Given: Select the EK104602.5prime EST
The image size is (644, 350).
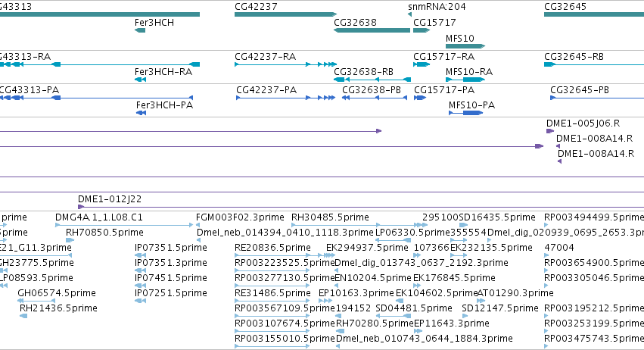Looking at the screenshot, I should tap(400, 301).
